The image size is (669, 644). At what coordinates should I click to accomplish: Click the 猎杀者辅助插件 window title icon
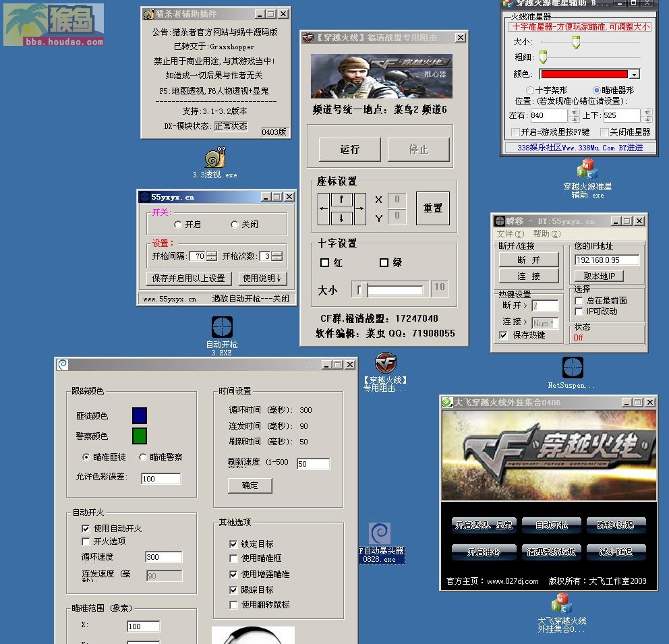pyautogui.click(x=148, y=14)
